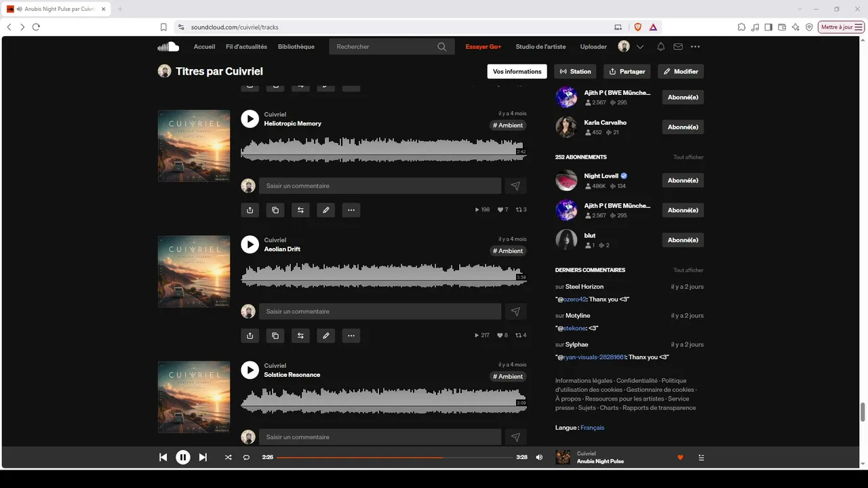Viewport: 868px width, 488px height.
Task: Share the Heliotropic Memory track
Action: point(250,210)
